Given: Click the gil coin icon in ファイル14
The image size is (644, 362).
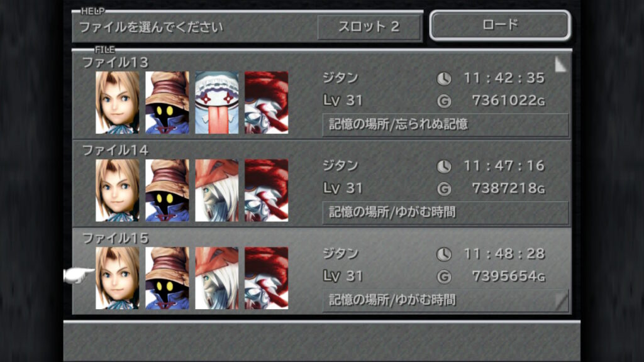Looking at the screenshot, I should [x=443, y=189].
